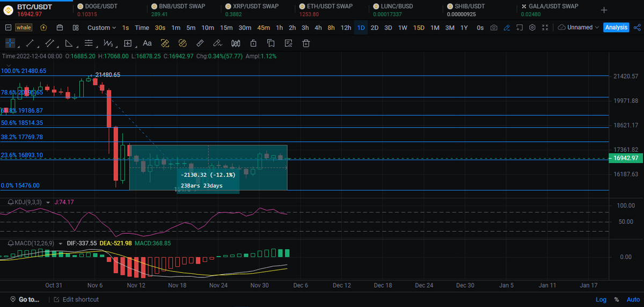Screen dimensions: 644x307
Task: Select the triangle shape tool
Action: tap(69, 43)
